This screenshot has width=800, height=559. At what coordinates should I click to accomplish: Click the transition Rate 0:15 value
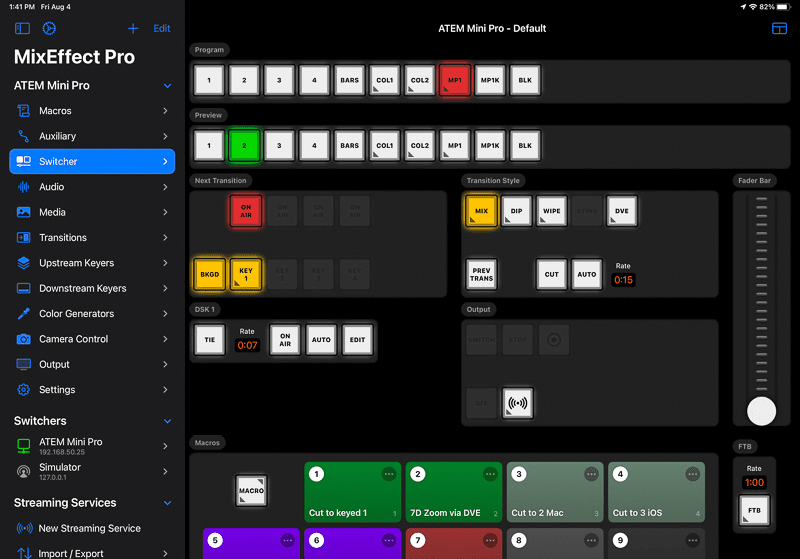click(623, 280)
